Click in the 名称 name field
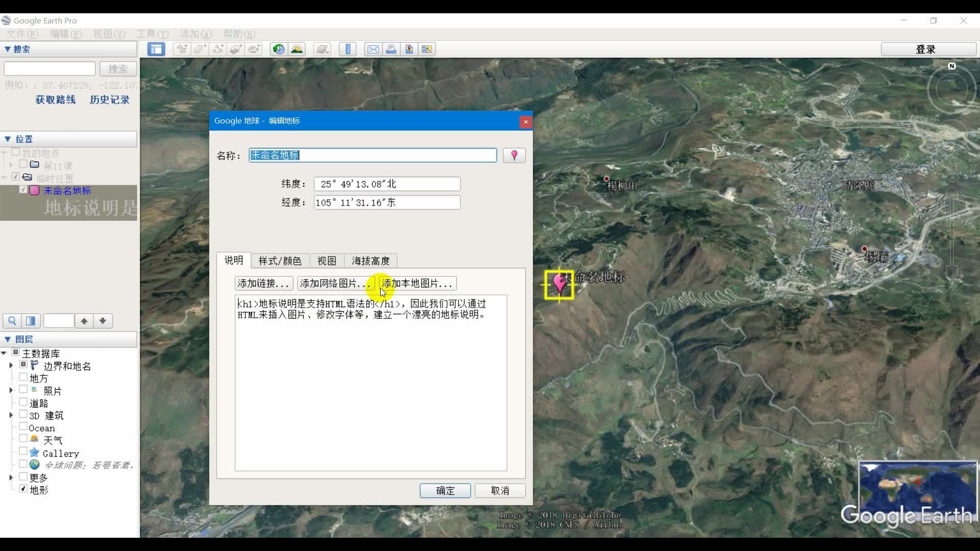980x551 pixels. [373, 155]
